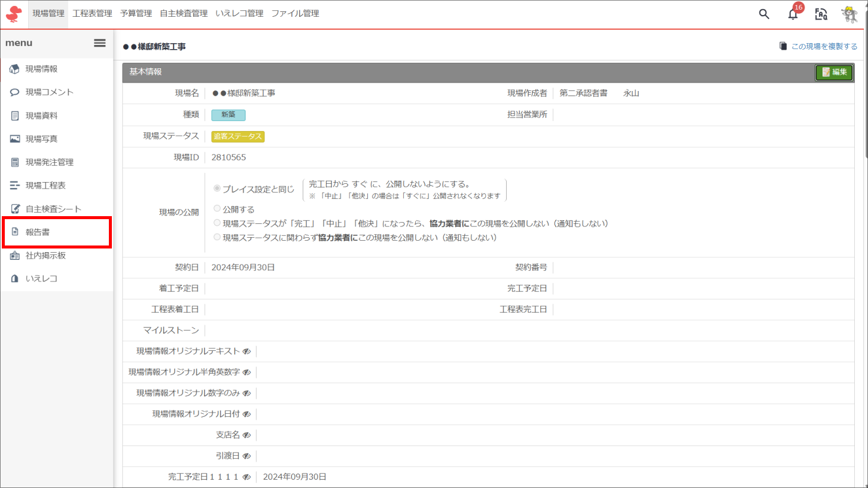Viewport: 868px width, 488px height.
Task: Click the red bird logo
Action: [x=13, y=14]
